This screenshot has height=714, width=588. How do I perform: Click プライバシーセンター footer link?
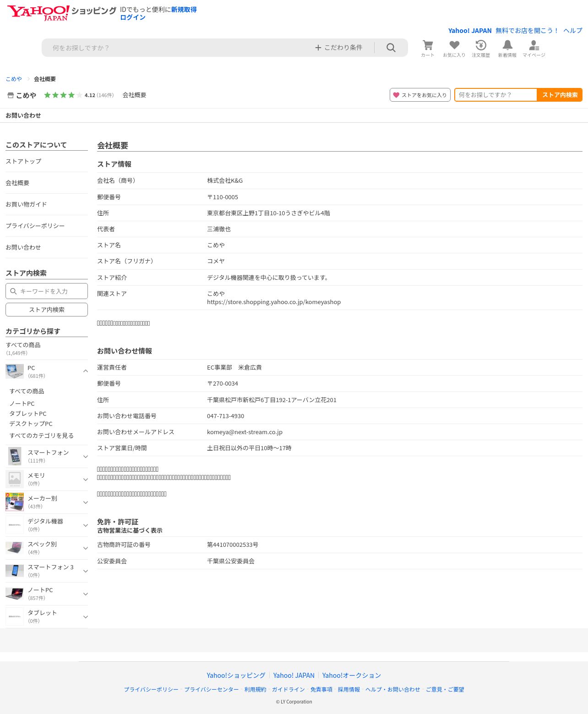(x=212, y=689)
